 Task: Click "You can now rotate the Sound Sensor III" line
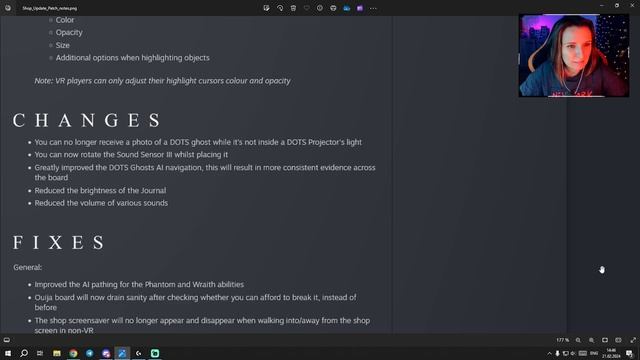pos(131,155)
